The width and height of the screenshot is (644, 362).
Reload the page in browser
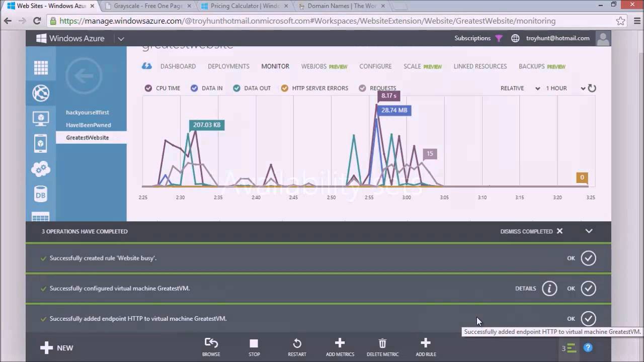click(x=37, y=21)
